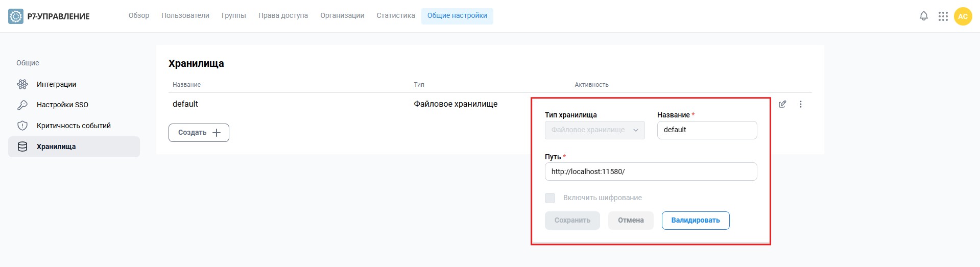Screen dimensions: 980x267
Task: Open Интеграции in the sidebar
Action: click(74, 84)
